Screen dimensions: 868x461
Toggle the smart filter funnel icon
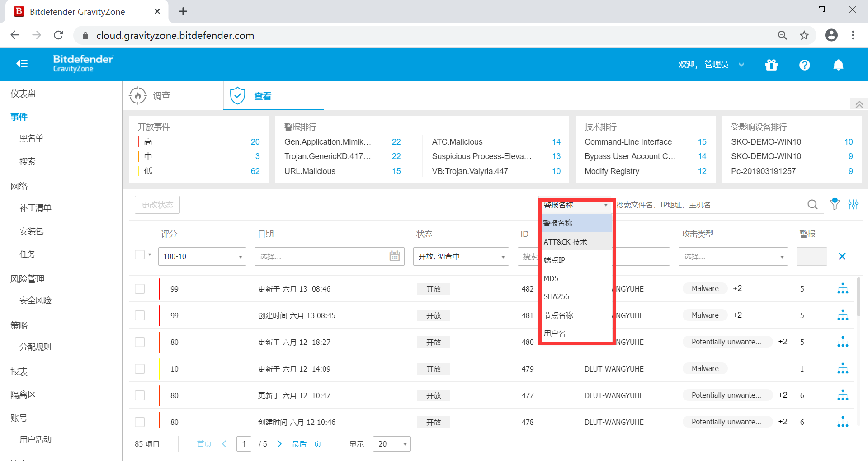[x=835, y=204]
